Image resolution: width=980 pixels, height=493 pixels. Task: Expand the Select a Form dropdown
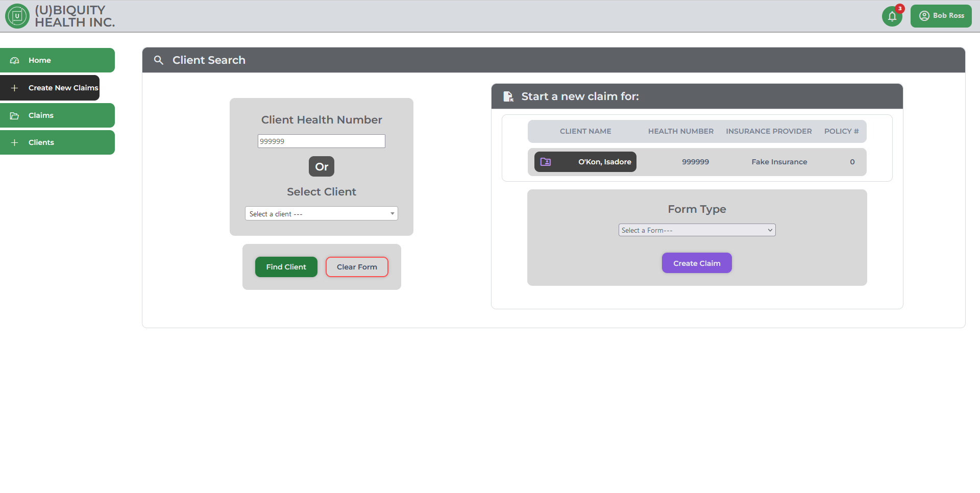(697, 230)
